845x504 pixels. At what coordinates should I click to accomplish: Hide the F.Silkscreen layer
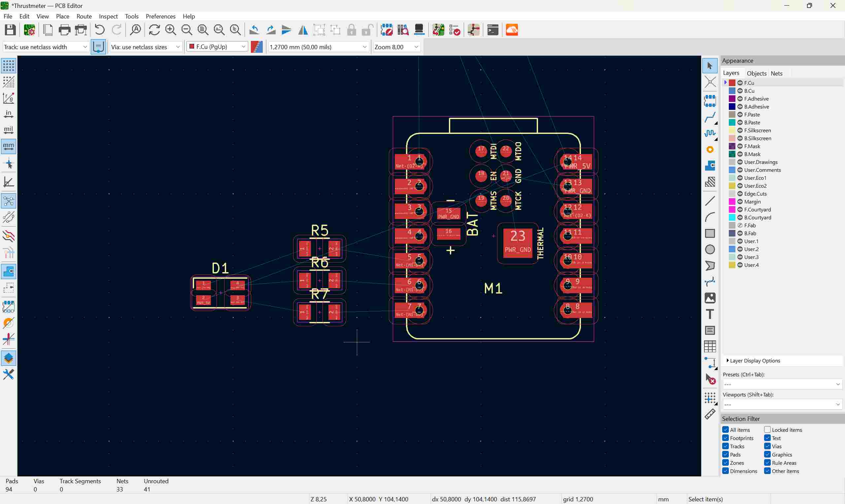point(740,130)
